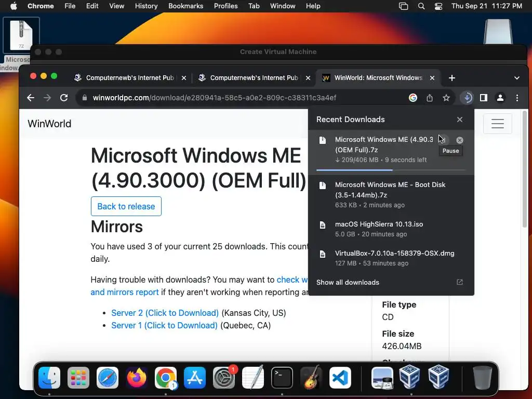Open the Window menu
The width and height of the screenshot is (532, 399).
[x=283, y=6]
